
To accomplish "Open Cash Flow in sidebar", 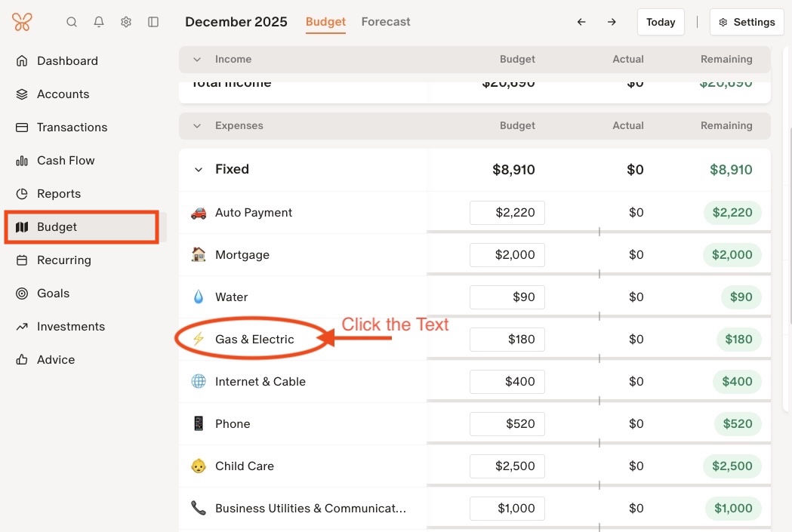I will tap(66, 161).
